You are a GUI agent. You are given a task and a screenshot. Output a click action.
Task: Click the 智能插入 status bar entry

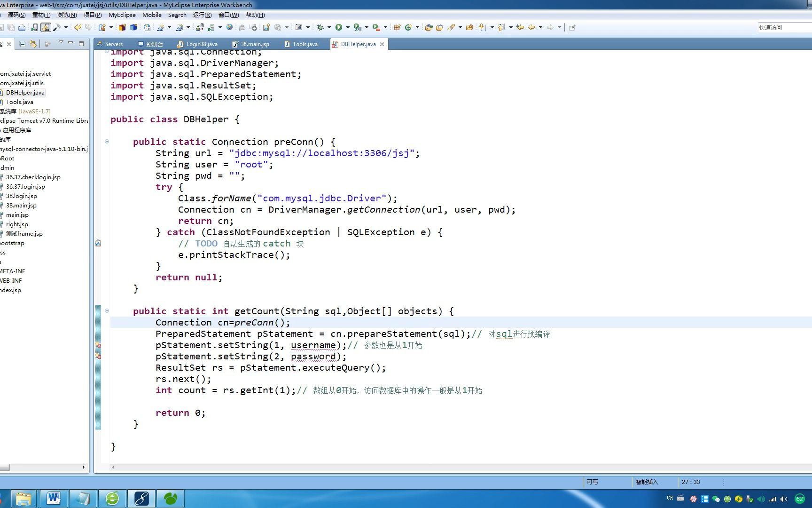coord(647,482)
